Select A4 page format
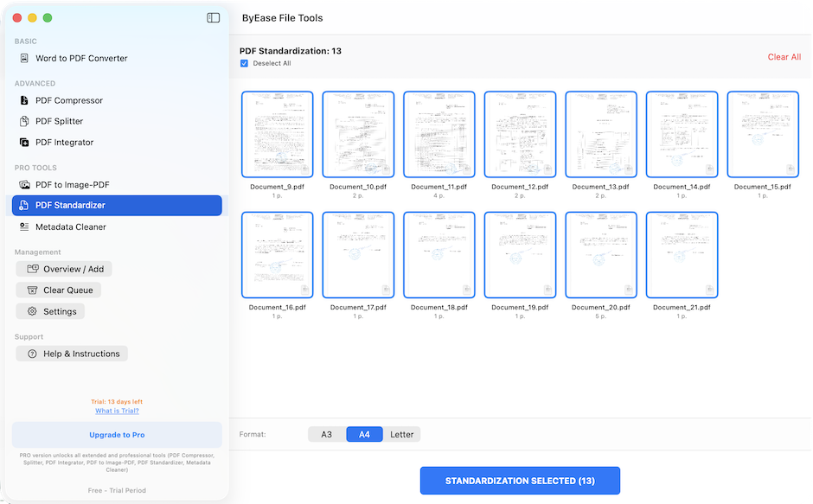Viewport: 813px width, 504px height. coord(364,434)
